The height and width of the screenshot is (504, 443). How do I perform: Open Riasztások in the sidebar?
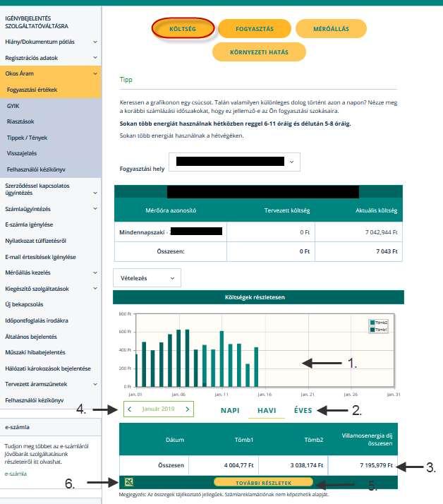[x=20, y=121]
